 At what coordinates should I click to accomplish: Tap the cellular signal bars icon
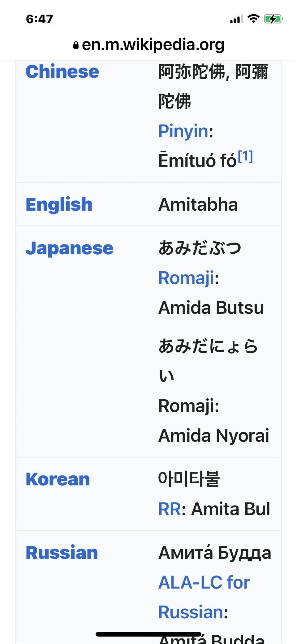pyautogui.click(x=237, y=19)
